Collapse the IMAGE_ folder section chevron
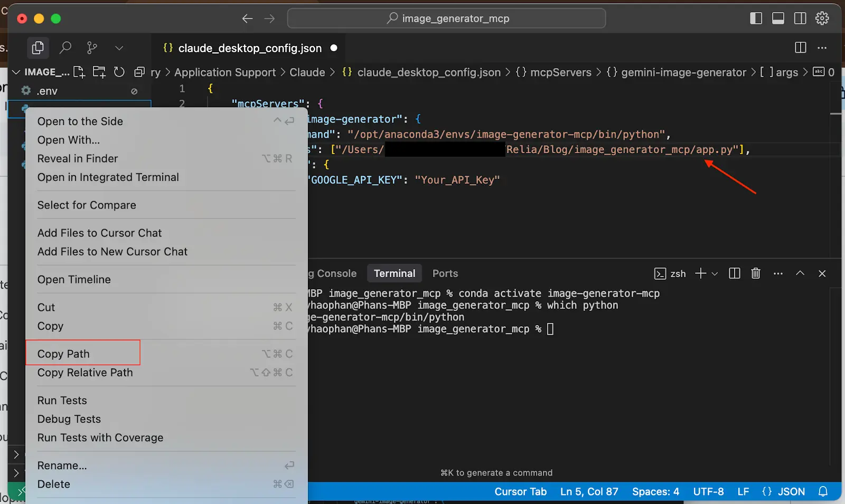This screenshot has width=845, height=504. [x=16, y=72]
